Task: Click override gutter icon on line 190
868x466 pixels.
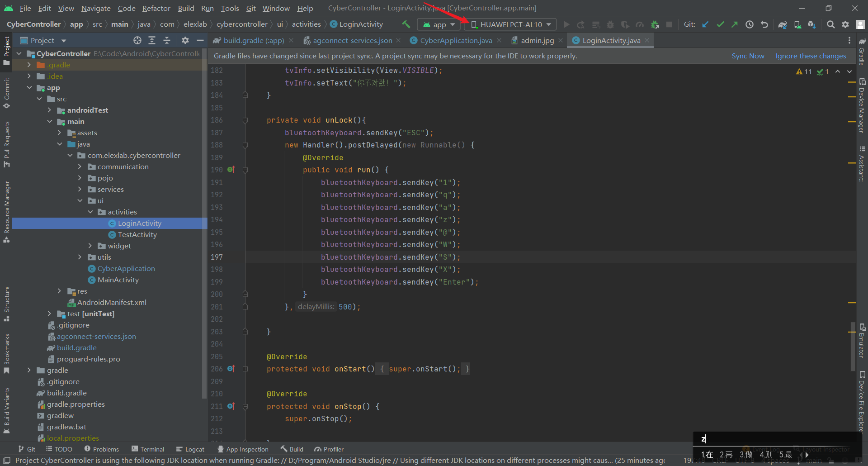Action: click(231, 170)
